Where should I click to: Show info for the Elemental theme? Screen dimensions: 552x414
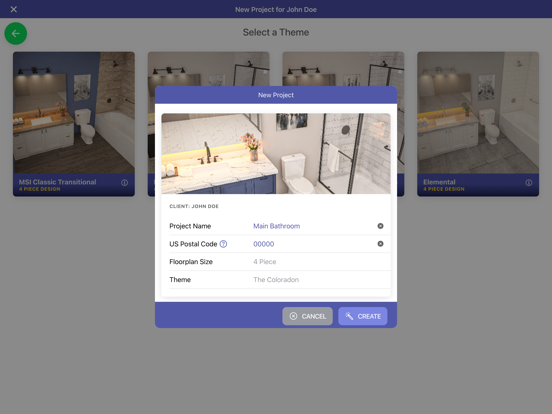coord(528,183)
